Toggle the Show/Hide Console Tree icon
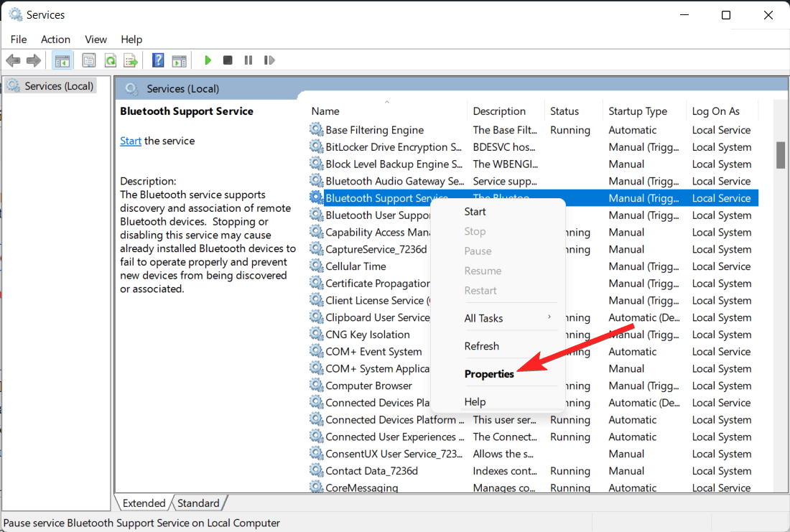Screen dimensions: 790x532 pyautogui.click(x=62, y=60)
